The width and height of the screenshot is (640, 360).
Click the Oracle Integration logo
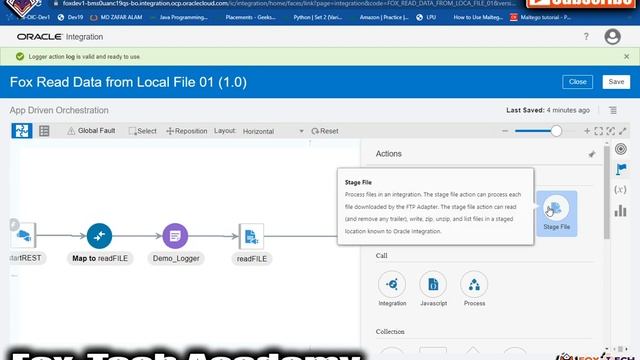pos(60,37)
